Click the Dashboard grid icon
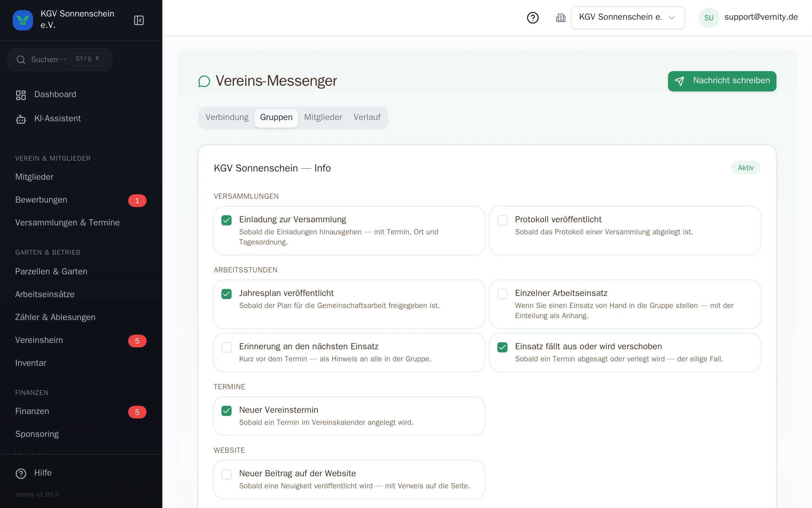Screen dimensions: 812x508 (x=21, y=95)
